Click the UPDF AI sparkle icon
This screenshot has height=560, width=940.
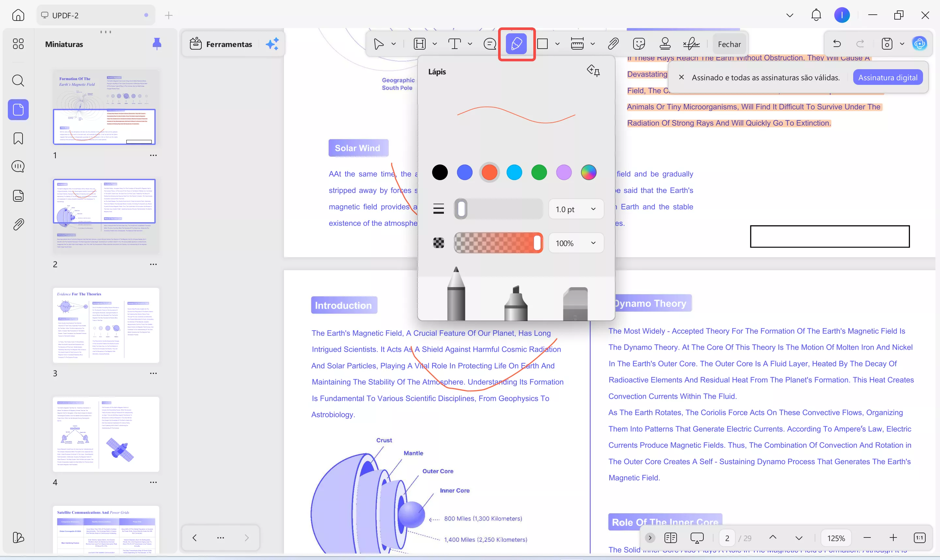coord(272,44)
